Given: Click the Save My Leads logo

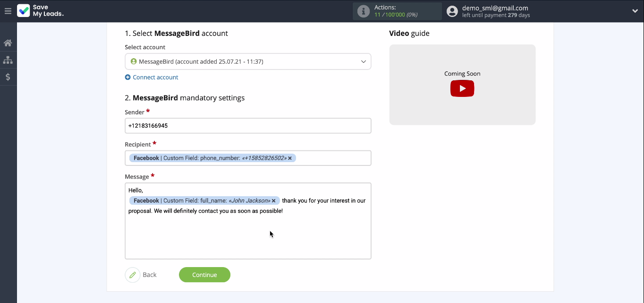Looking at the screenshot, I should pyautogui.click(x=41, y=11).
